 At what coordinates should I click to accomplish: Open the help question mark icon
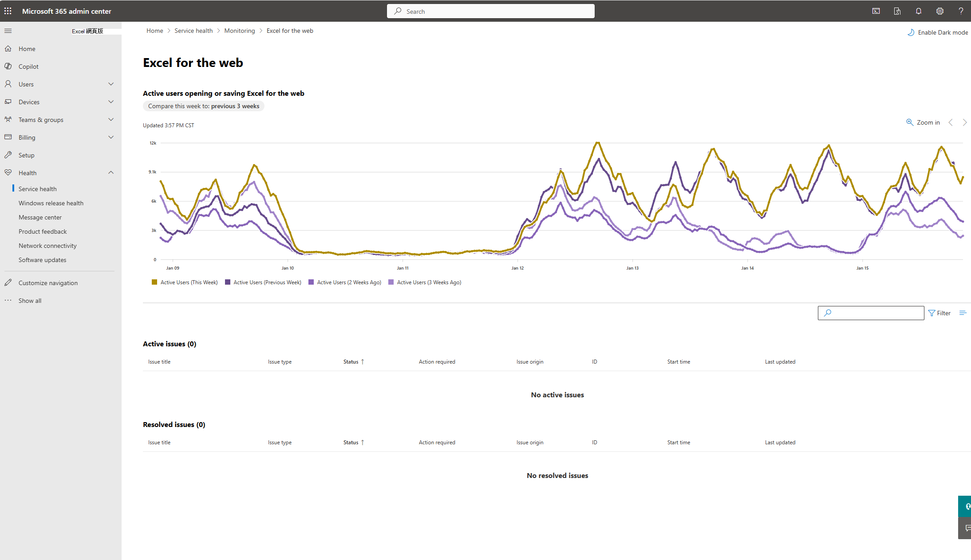(x=961, y=11)
